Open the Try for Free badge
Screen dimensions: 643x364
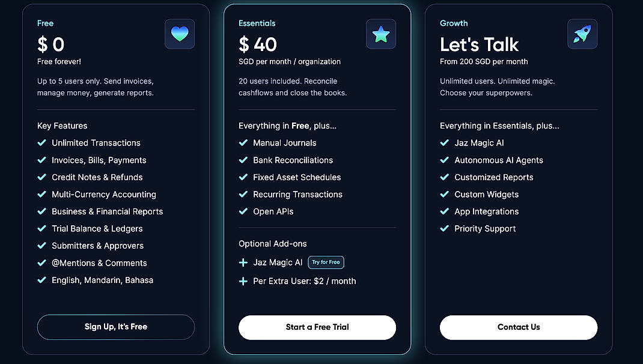[x=326, y=262]
